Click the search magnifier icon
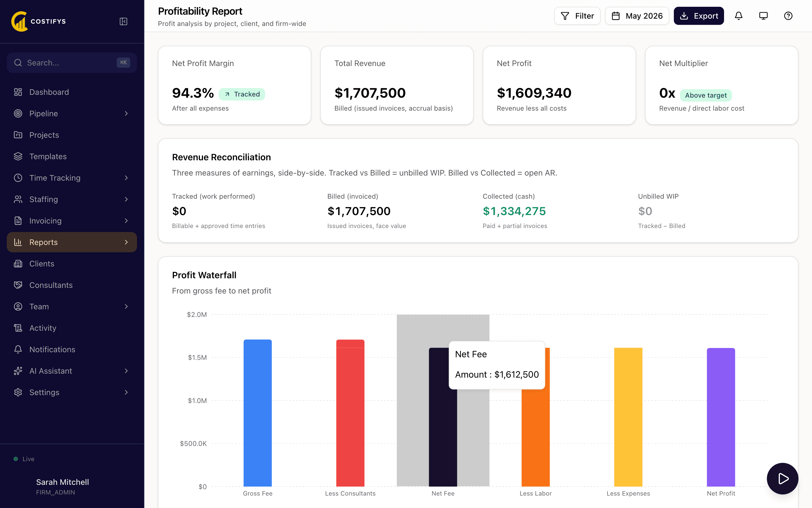This screenshot has width=812, height=508. [x=18, y=63]
